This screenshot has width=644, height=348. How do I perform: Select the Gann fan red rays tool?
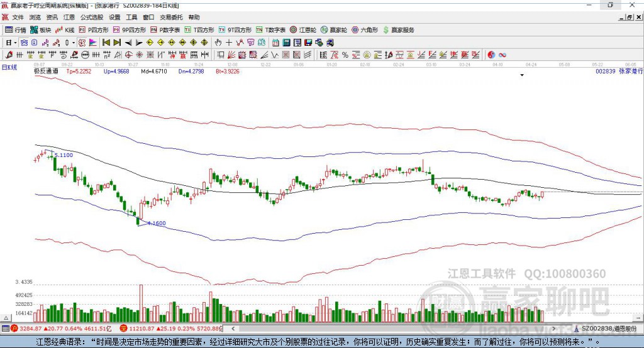click(231, 55)
